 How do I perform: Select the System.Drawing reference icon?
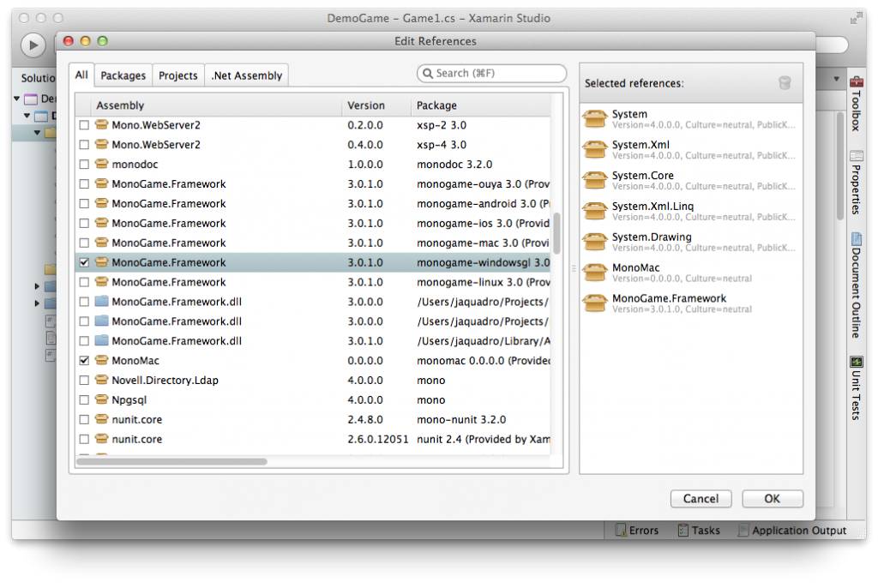pyautogui.click(x=595, y=242)
